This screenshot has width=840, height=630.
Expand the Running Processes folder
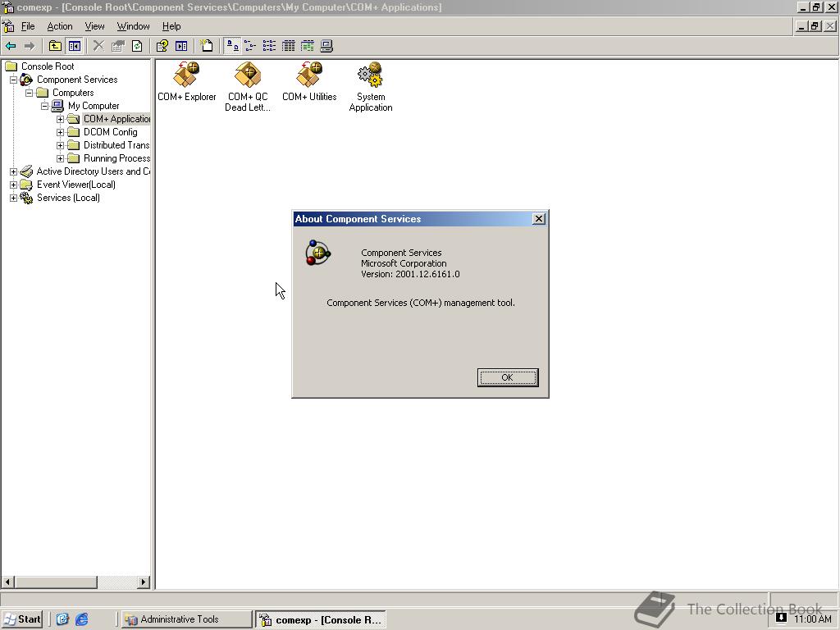click(x=60, y=158)
